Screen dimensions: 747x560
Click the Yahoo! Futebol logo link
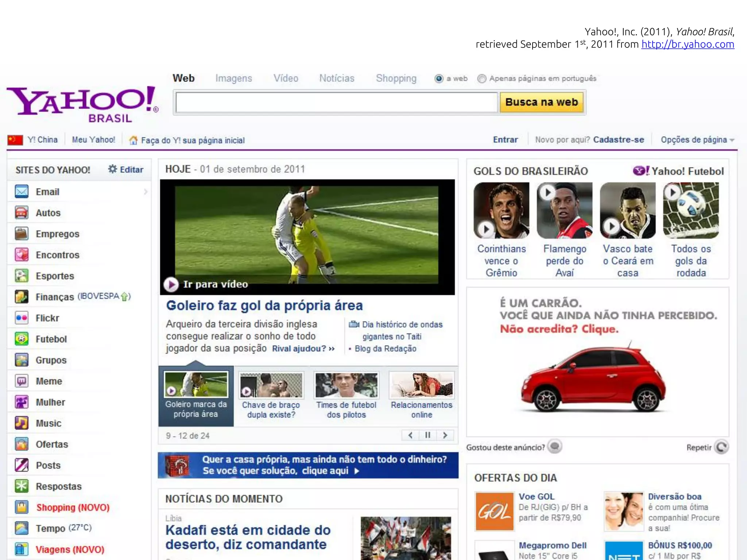(678, 171)
